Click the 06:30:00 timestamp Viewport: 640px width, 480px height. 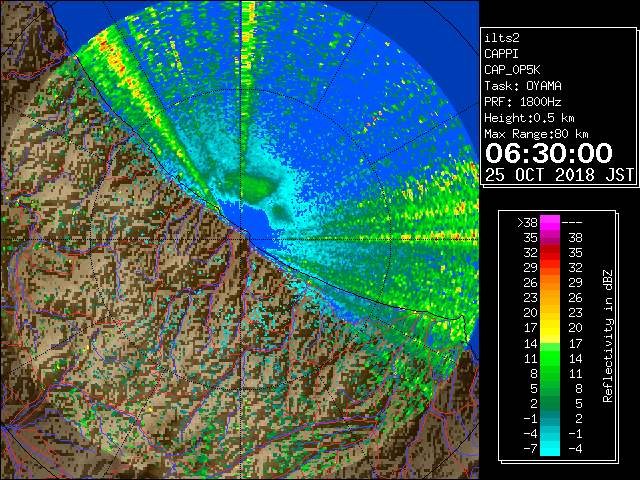coord(549,153)
